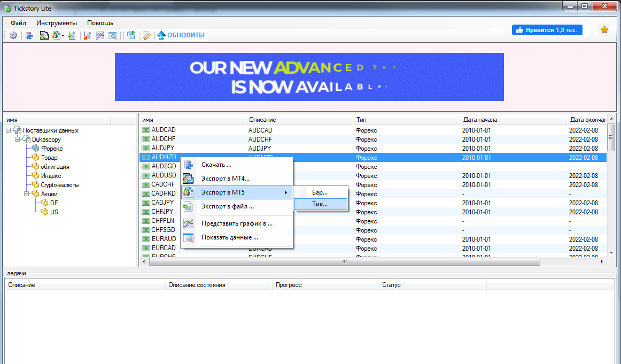Select the EURAUD symbol name
Image resolution: width=621 pixels, height=364 pixels.
click(164, 239)
